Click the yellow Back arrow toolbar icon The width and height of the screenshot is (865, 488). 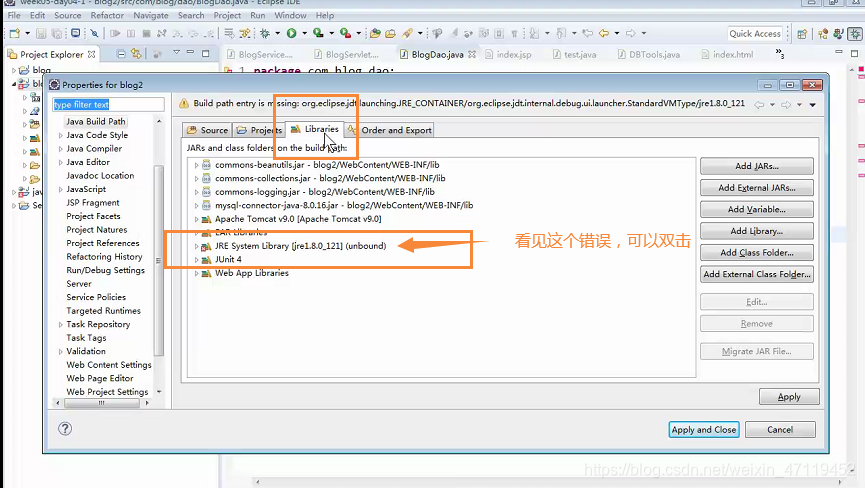point(604,33)
